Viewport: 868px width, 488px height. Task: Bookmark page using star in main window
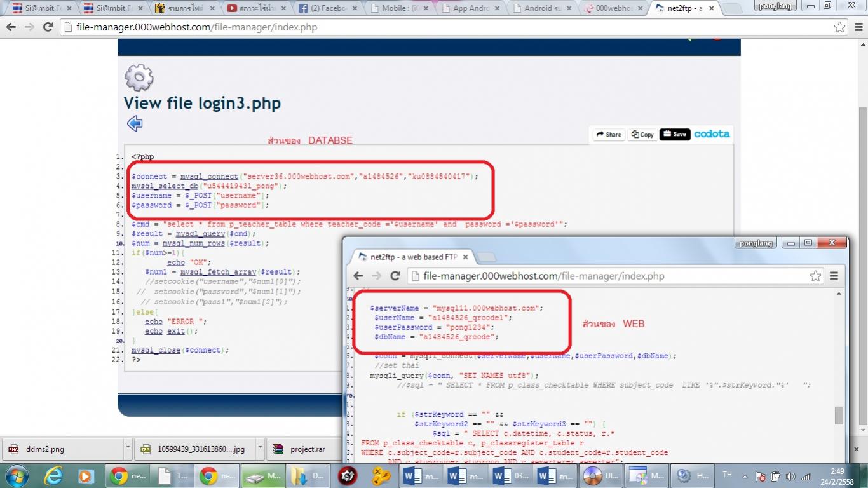(x=840, y=27)
